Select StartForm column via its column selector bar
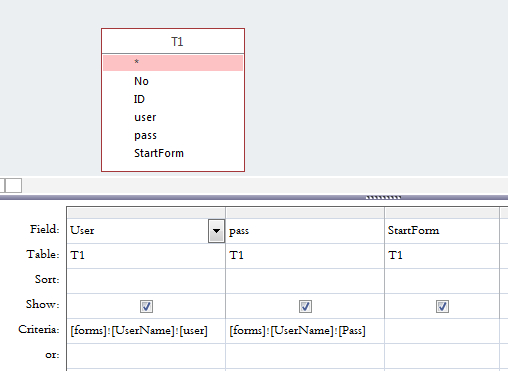The width and height of the screenshot is (508, 371). point(442,213)
